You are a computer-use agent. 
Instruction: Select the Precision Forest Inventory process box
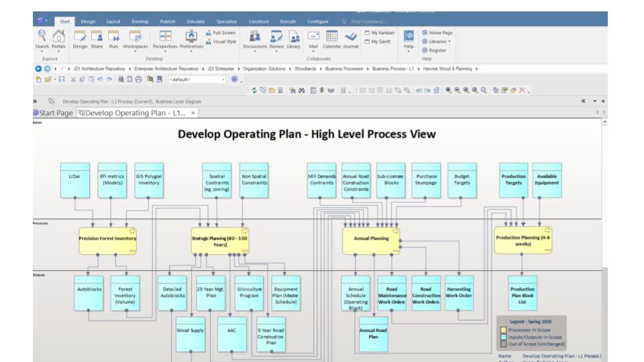point(107,241)
